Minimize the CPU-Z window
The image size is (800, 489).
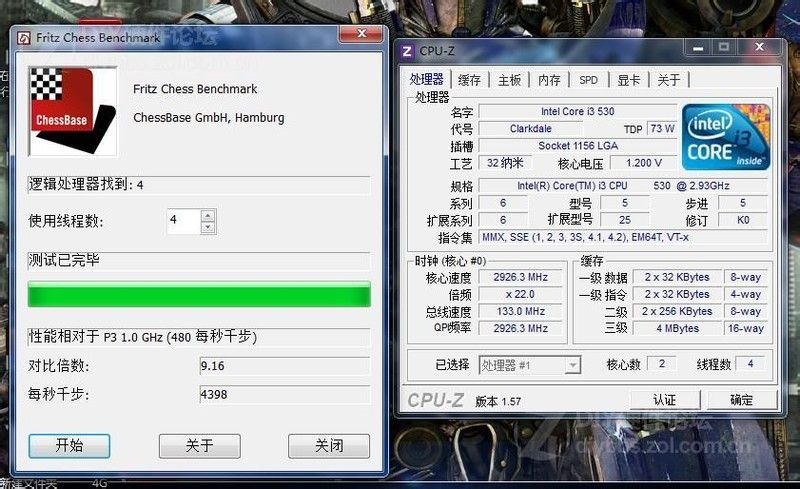(x=698, y=47)
